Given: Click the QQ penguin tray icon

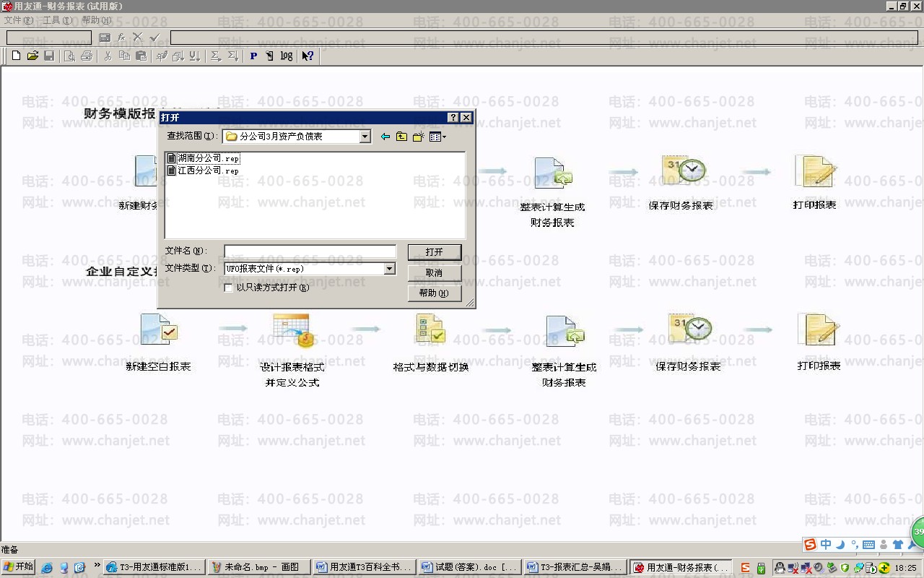Looking at the screenshot, I should click(780, 568).
